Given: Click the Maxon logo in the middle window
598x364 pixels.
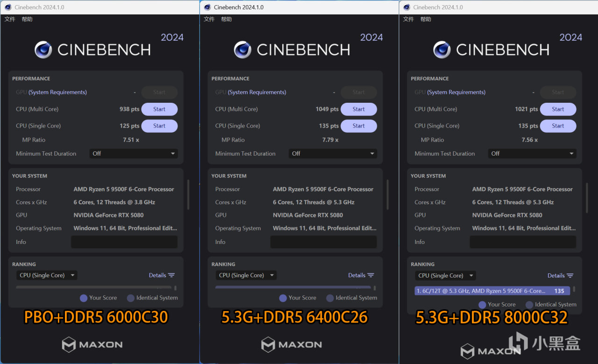Looking at the screenshot, I should pos(292,345).
